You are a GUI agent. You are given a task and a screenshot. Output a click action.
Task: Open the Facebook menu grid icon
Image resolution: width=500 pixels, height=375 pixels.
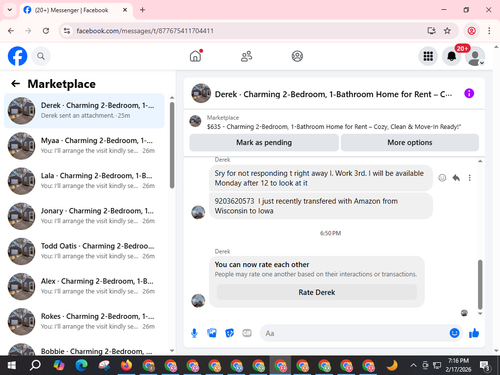pos(428,56)
